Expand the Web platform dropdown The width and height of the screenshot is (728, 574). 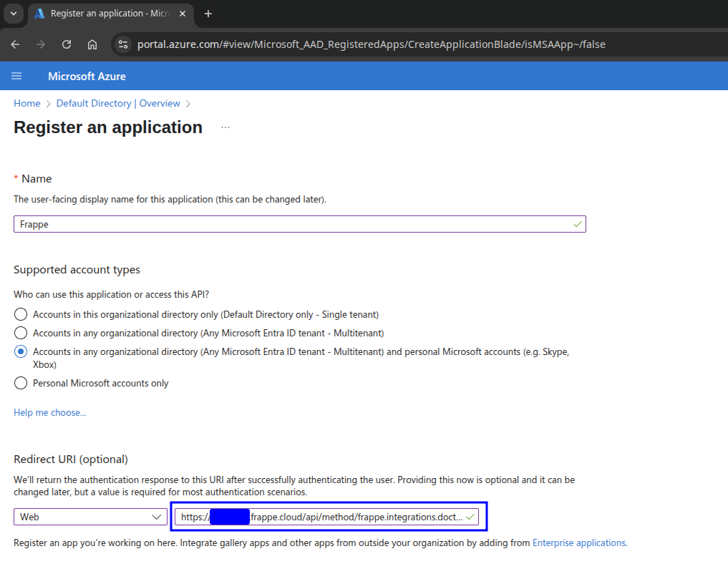coord(90,517)
